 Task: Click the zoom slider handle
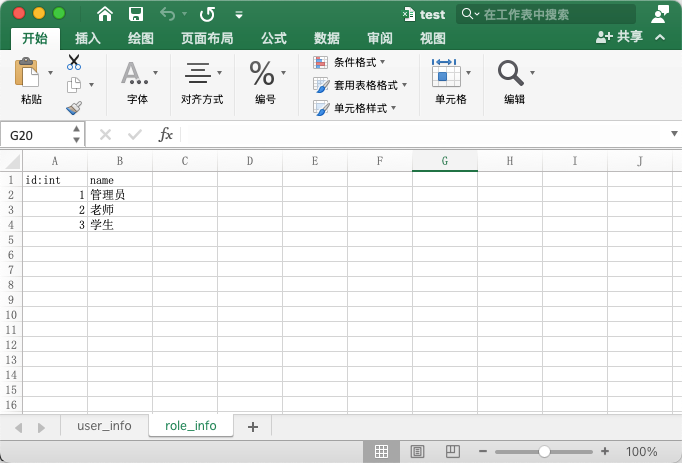pos(544,451)
